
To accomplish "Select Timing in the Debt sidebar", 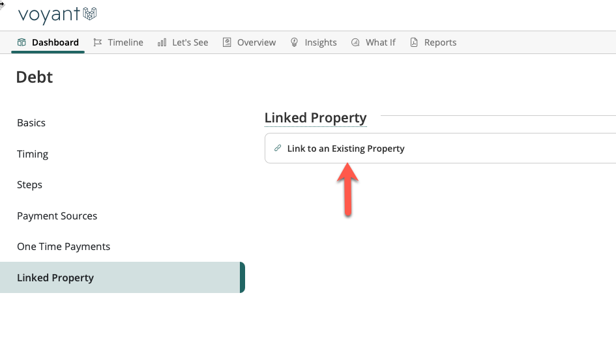I will point(33,154).
